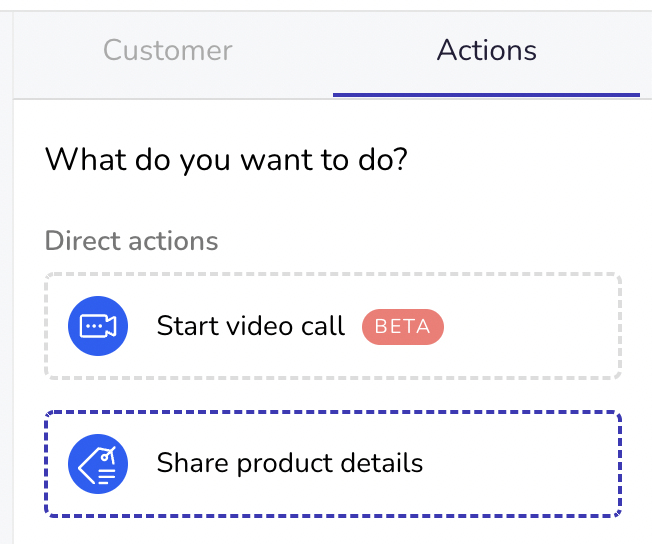This screenshot has height=544, width=652.
Task: Click the 'What do you want to do?' heading
Action: tap(227, 160)
